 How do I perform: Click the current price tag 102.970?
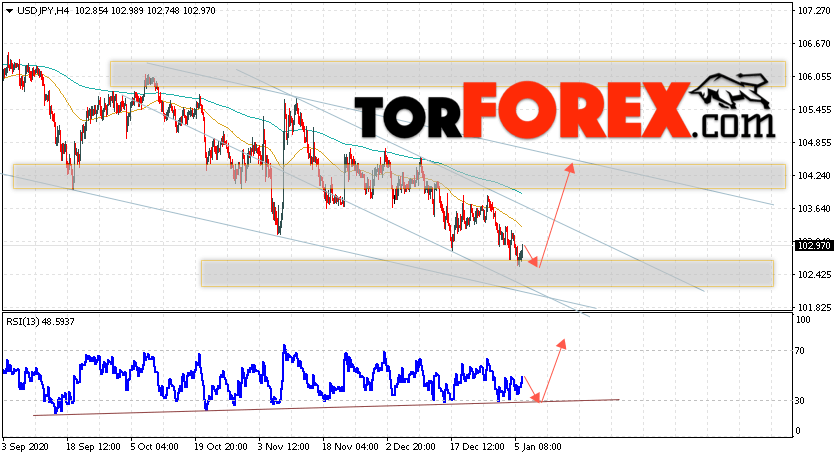[x=813, y=246]
